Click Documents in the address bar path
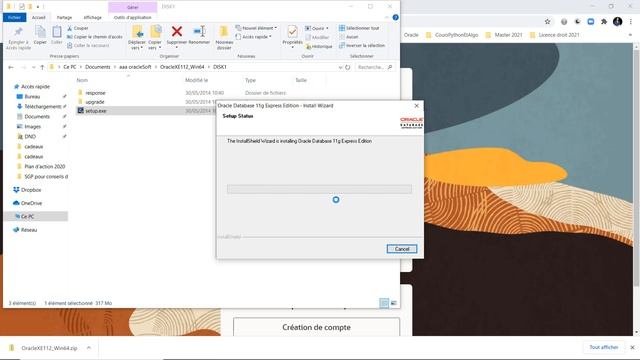This screenshot has height=360, width=640. tap(98, 67)
